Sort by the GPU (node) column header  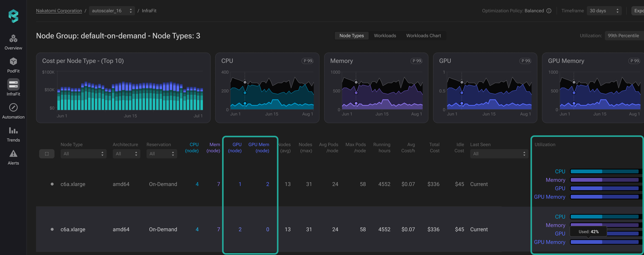pyautogui.click(x=235, y=147)
